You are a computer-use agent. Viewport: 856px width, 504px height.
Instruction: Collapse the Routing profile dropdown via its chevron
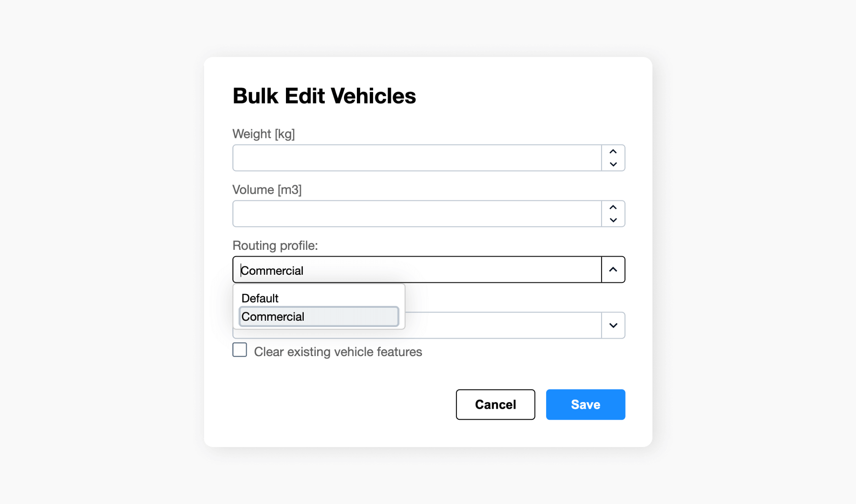pos(613,269)
